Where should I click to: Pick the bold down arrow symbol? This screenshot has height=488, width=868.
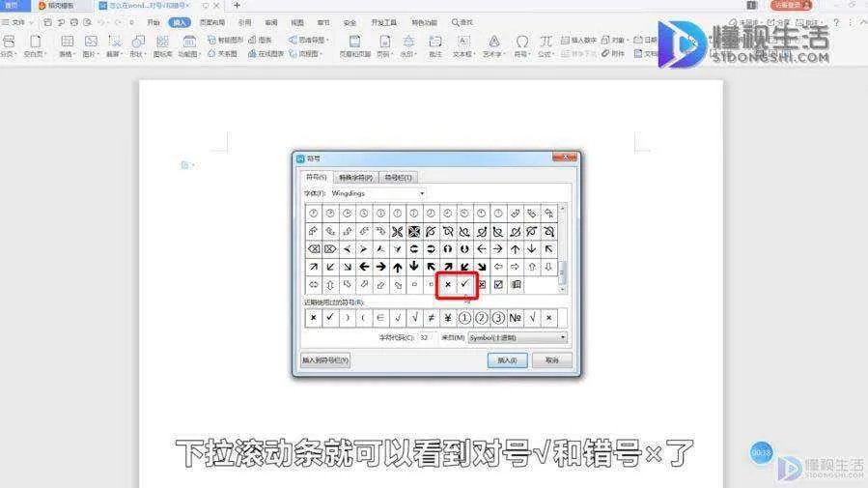pyautogui.click(x=414, y=267)
